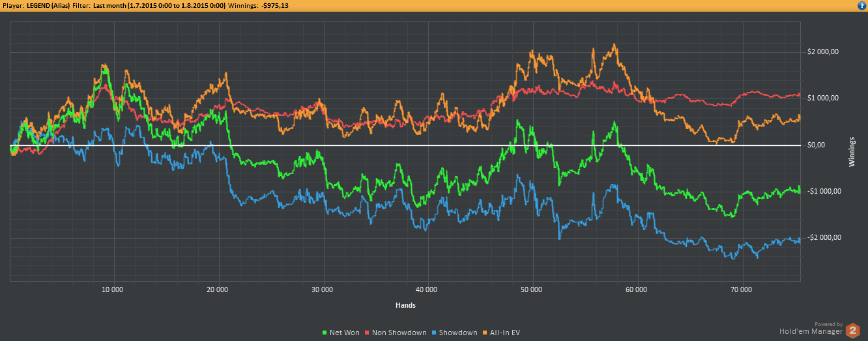Toggle the All-In EV orange legend swatch
868x341 pixels.
click(485, 333)
